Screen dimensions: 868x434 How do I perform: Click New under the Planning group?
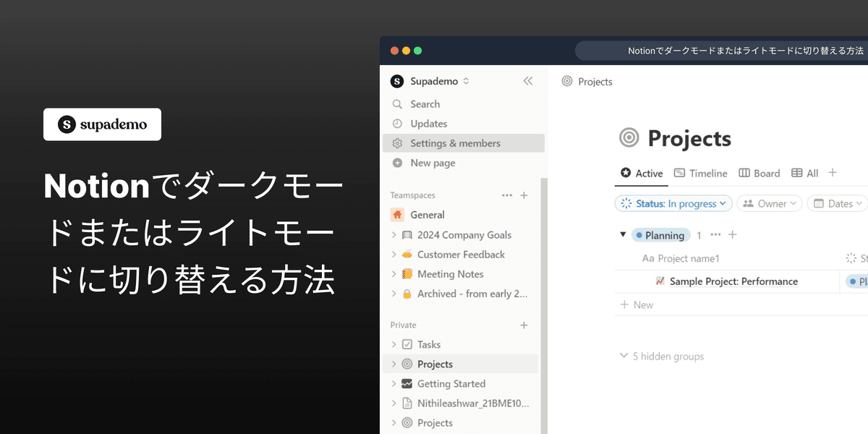pyautogui.click(x=636, y=305)
